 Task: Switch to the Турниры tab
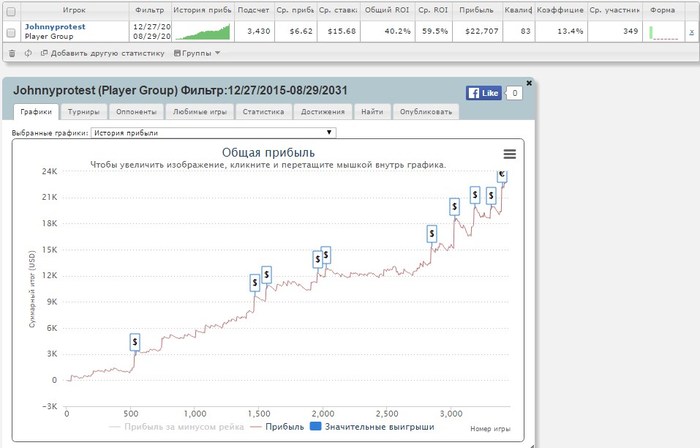point(83,112)
